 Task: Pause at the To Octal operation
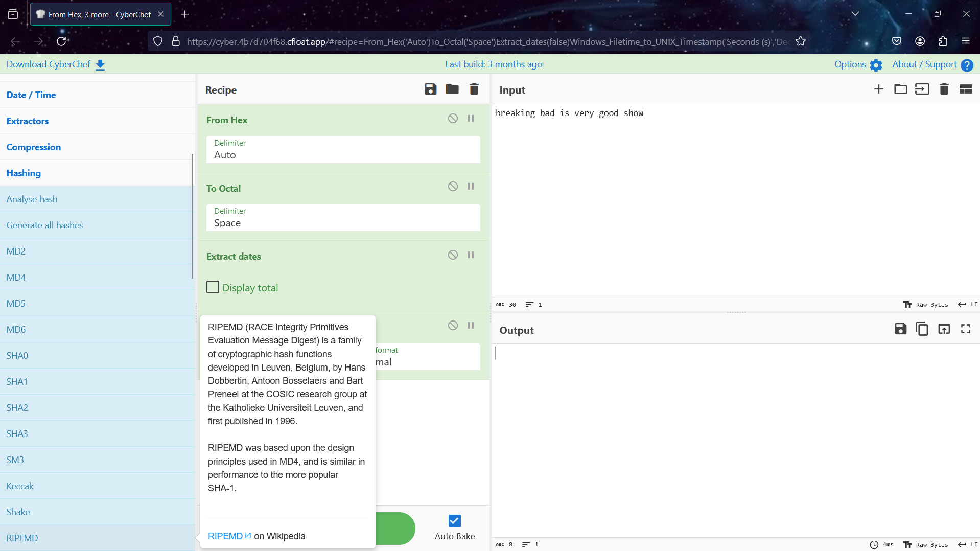click(x=471, y=187)
